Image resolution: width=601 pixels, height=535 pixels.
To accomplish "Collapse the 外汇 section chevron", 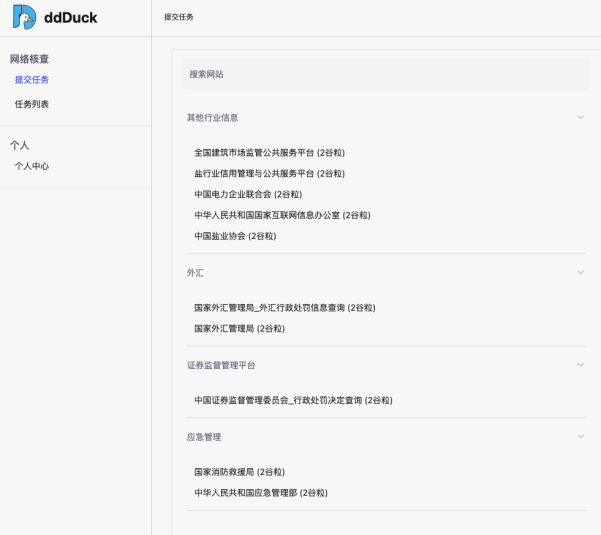I will (x=581, y=272).
